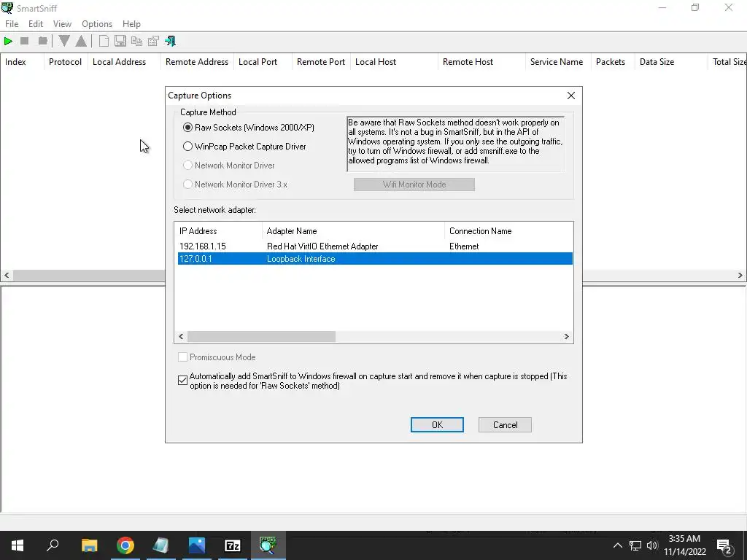Click the Connection Name column header
The height and width of the screenshot is (560, 747).
[x=508, y=231]
